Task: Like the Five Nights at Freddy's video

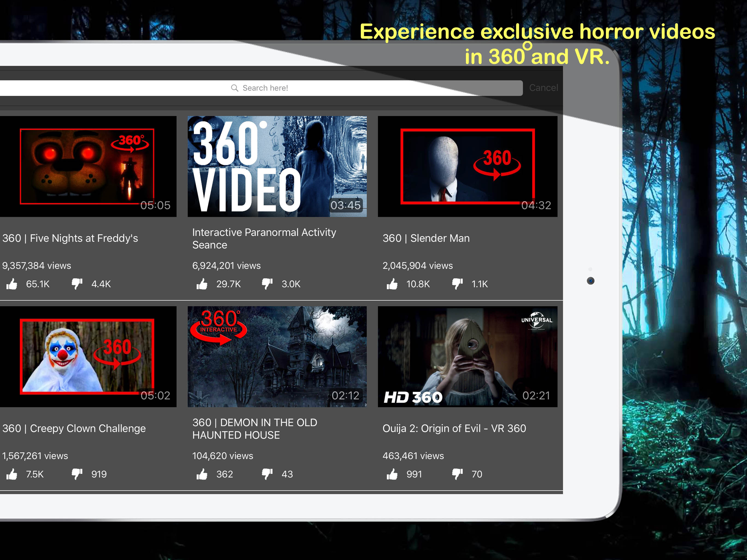Action: [x=12, y=284]
